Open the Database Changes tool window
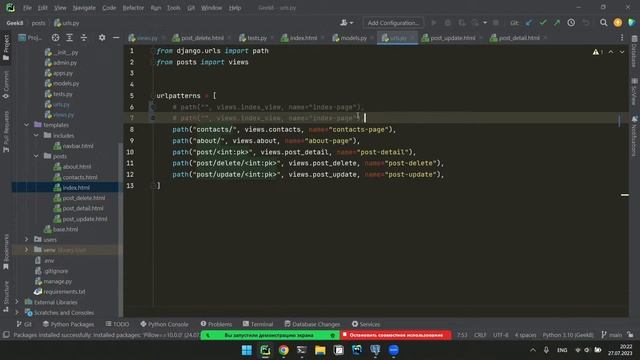The height and width of the screenshot is (360, 640). (312, 324)
